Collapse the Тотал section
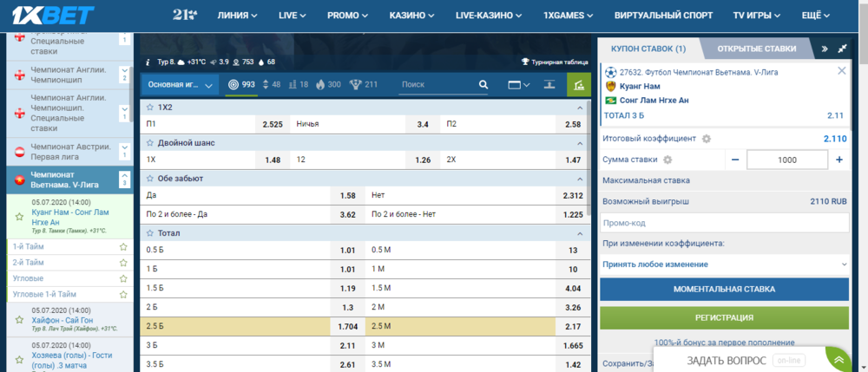Screen dimensions: 868x372 point(580,233)
